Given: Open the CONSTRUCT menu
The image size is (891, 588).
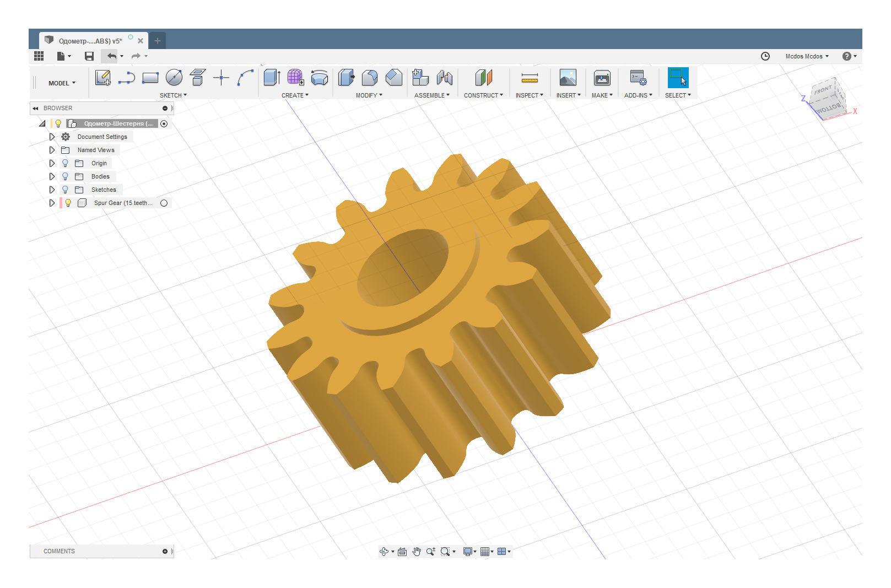Looking at the screenshot, I should pyautogui.click(x=483, y=95).
